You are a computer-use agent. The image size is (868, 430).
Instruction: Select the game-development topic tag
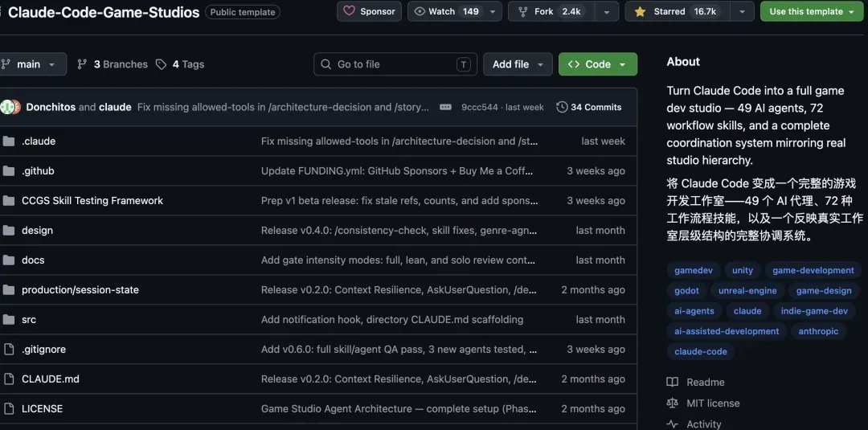813,271
